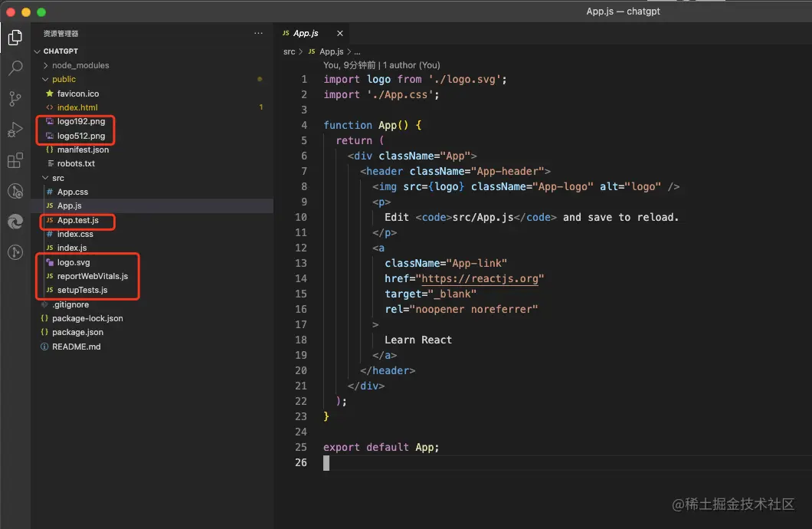
Task: Click the Edge browser tools icon in activity bar
Action: pos(15,222)
